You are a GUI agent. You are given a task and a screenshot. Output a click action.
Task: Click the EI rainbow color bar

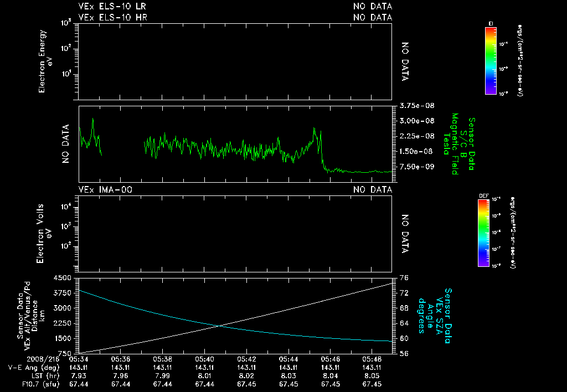click(491, 61)
